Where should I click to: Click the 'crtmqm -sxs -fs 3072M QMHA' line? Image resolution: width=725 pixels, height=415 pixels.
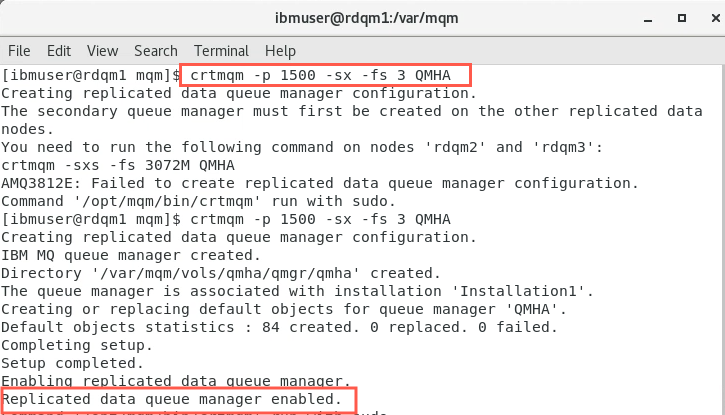coord(118,165)
